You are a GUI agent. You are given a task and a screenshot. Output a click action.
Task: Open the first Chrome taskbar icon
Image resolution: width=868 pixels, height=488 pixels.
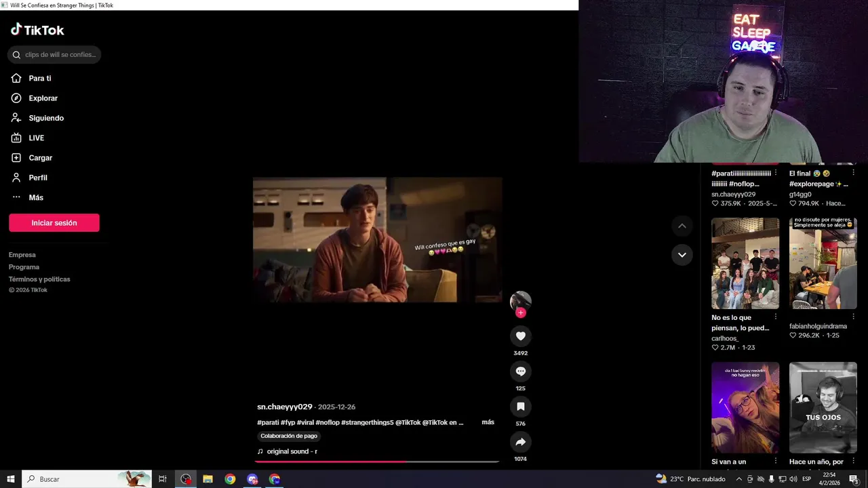click(230, 479)
